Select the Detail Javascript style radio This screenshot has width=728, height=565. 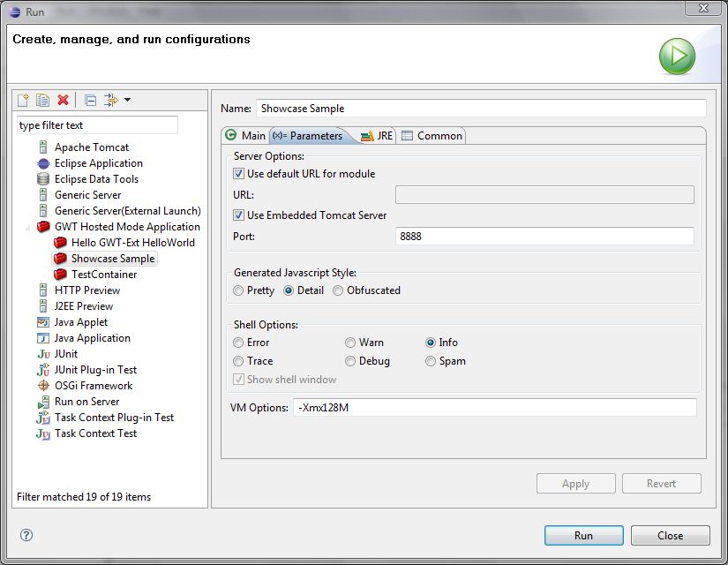[x=289, y=290]
